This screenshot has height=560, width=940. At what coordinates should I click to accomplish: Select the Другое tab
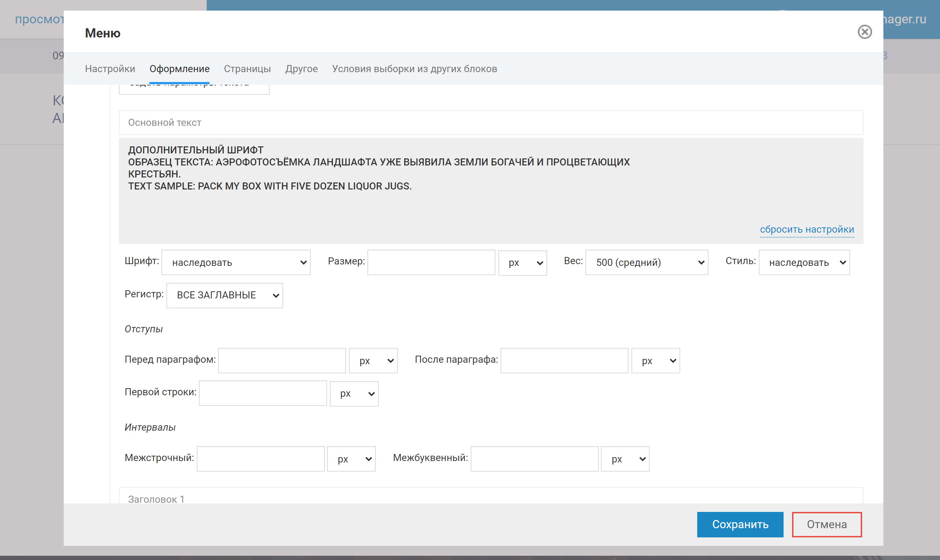301,69
